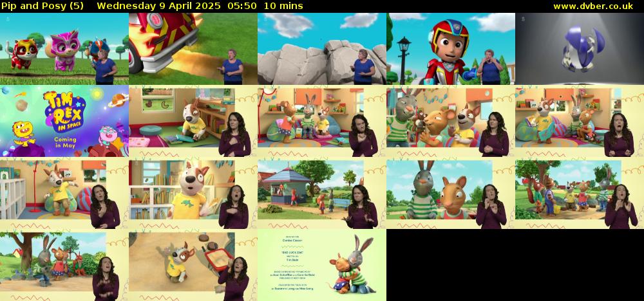Open thumbnail of dog dancing beside red lamp stand
The height and width of the screenshot is (301, 644).
click(x=64, y=193)
